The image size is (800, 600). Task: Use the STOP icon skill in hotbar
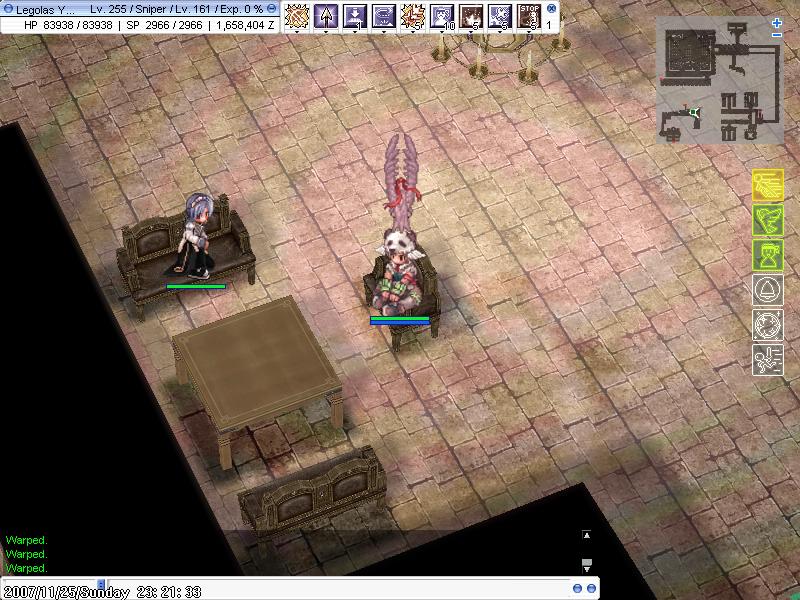pos(530,15)
